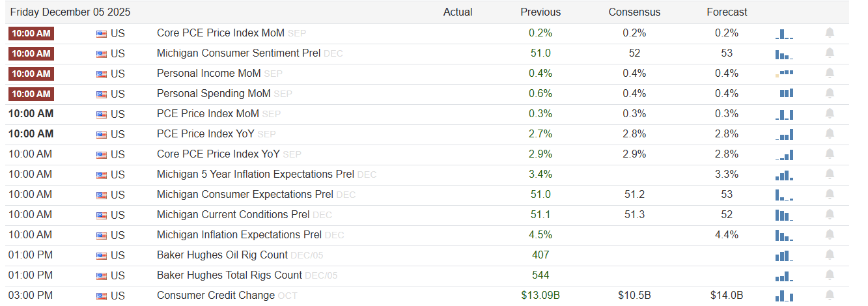This screenshot has width=868, height=306.
Task: Click the Michigan Consumer Expectations Prel link
Action: pos(245,195)
